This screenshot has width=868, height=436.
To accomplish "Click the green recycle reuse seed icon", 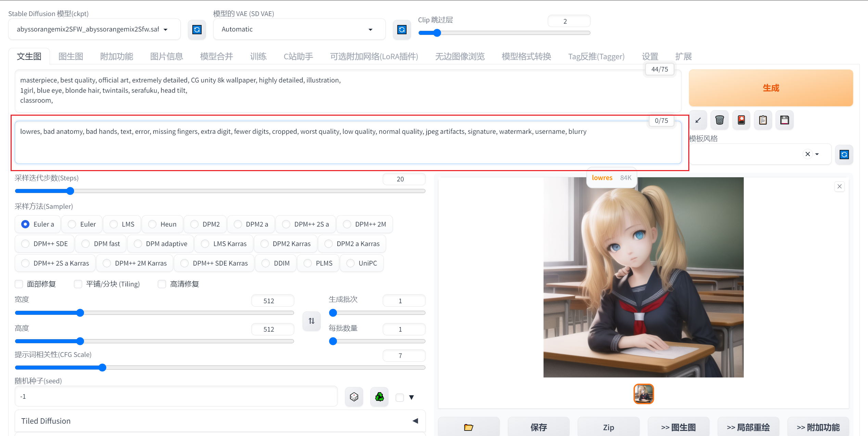I will [379, 397].
